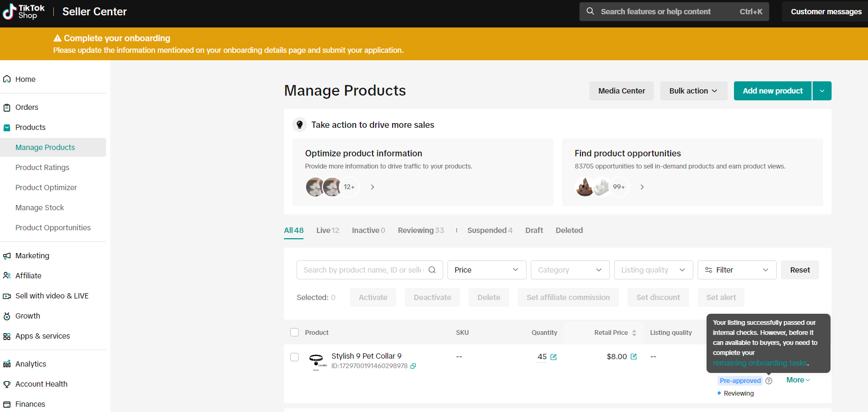Open the Price dropdown filter
Screen dimensions: 868x412
coord(487,270)
